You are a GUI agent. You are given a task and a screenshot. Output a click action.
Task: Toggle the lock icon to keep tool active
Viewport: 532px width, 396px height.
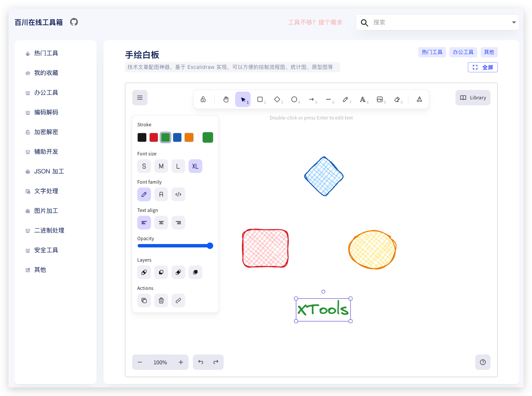(203, 99)
